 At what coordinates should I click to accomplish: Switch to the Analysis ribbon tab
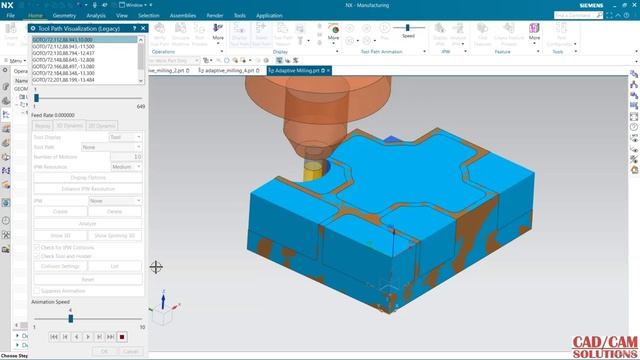(x=96, y=16)
